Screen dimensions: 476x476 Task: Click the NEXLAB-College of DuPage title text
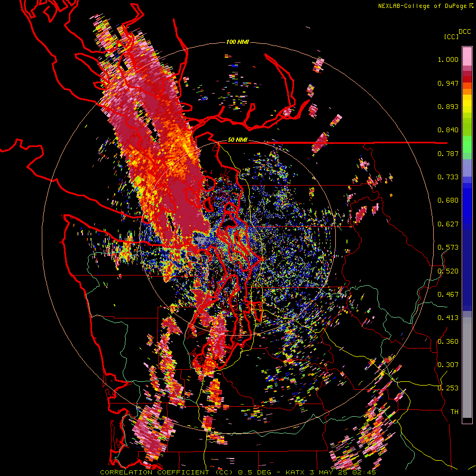tap(422, 6)
